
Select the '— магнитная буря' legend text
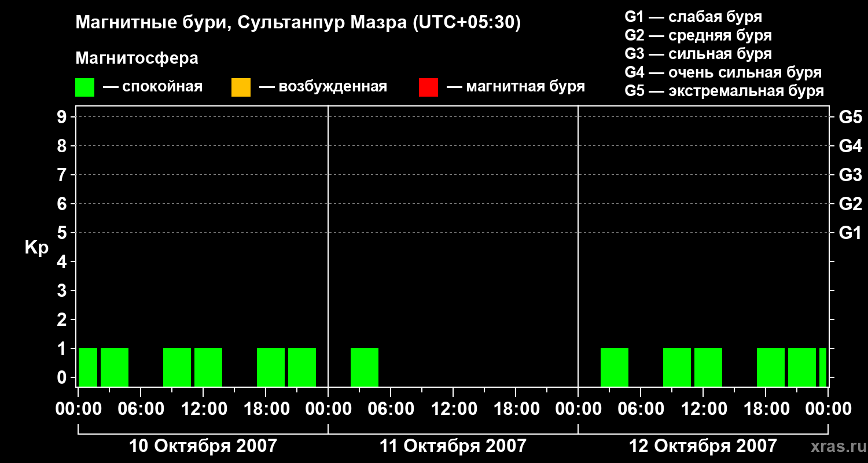click(516, 87)
